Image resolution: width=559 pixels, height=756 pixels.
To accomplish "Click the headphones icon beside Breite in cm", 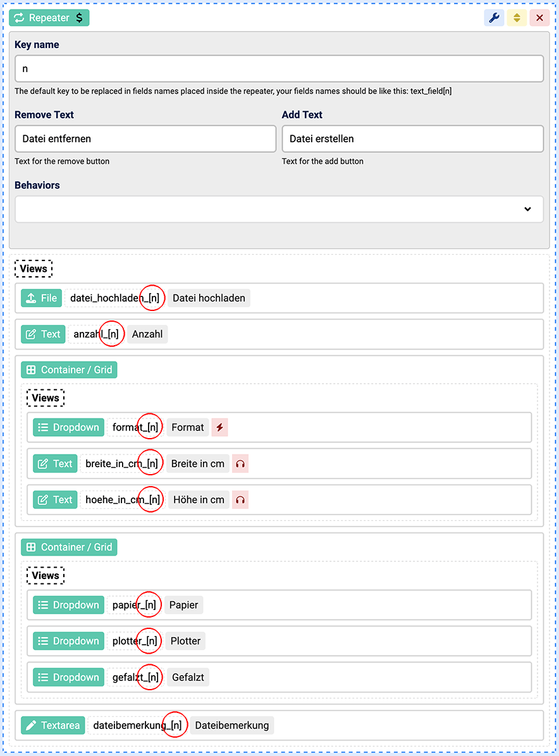I will (240, 463).
